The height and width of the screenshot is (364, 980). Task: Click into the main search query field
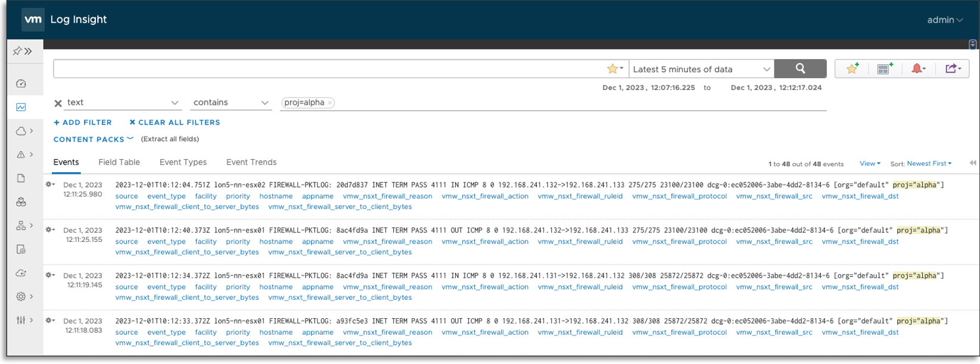(x=328, y=69)
